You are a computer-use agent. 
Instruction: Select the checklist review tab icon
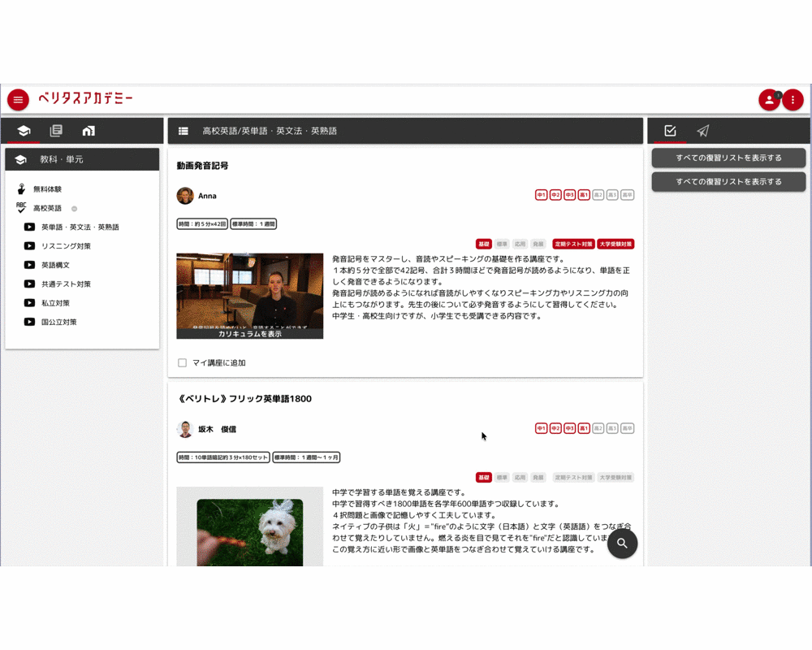point(670,131)
